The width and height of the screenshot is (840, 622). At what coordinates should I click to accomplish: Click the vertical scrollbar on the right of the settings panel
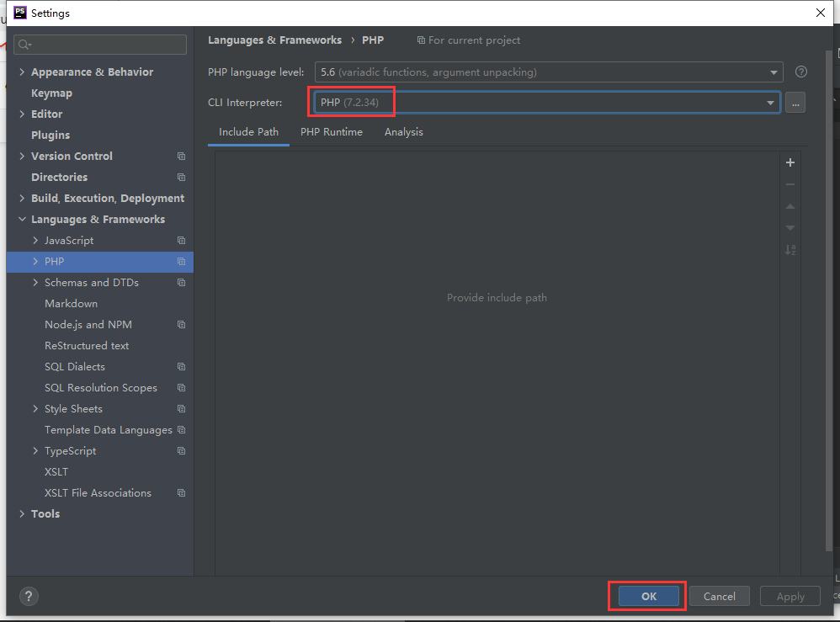point(829,300)
